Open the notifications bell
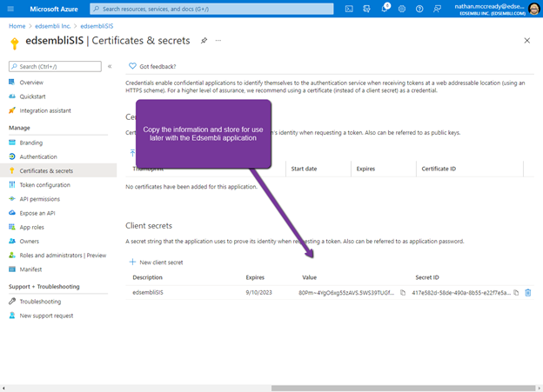The width and height of the screenshot is (543, 392). 385,9
